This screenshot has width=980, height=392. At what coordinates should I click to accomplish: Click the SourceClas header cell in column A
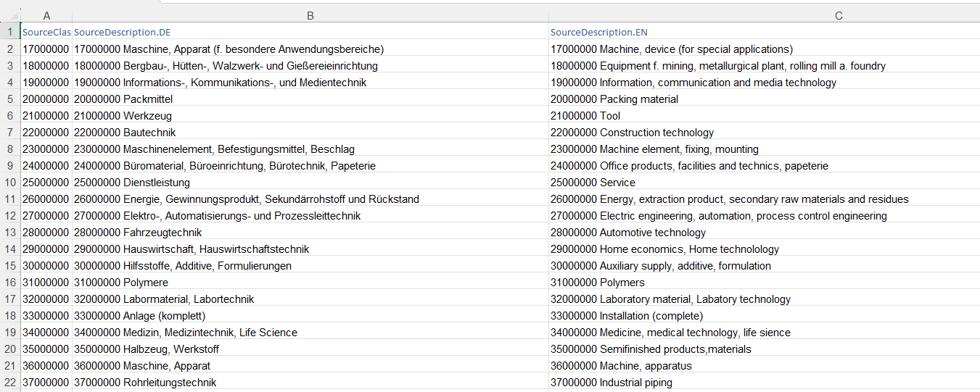(x=46, y=32)
